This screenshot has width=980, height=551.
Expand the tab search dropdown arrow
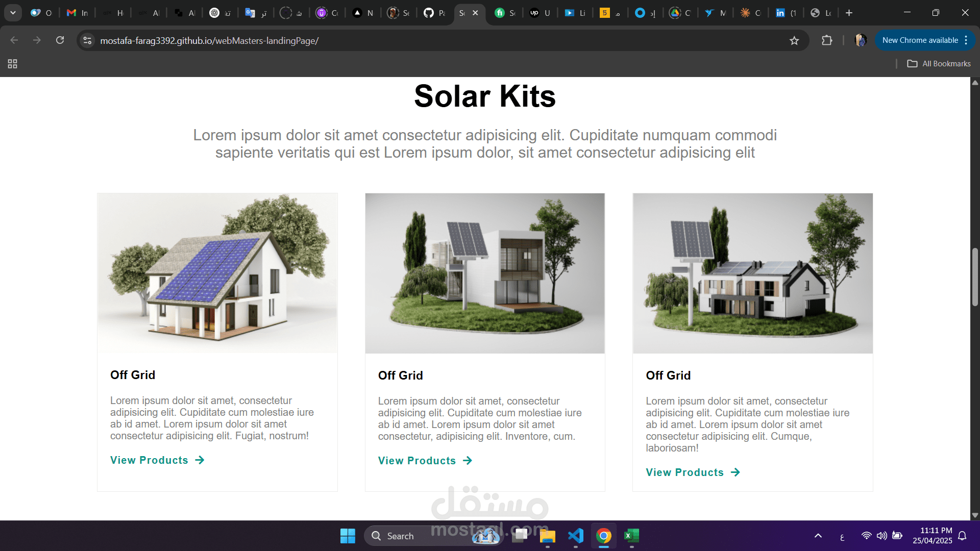(x=13, y=13)
